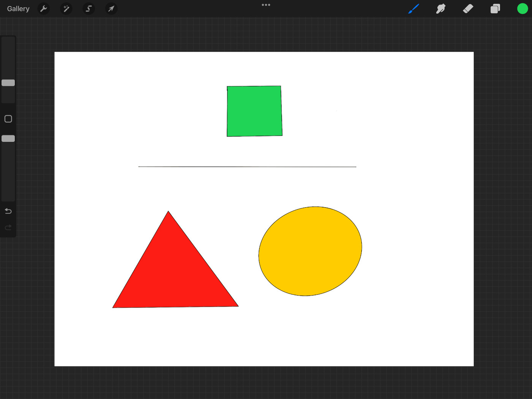
Task: Click the thin horizontal line on canvas
Action: coord(247,167)
